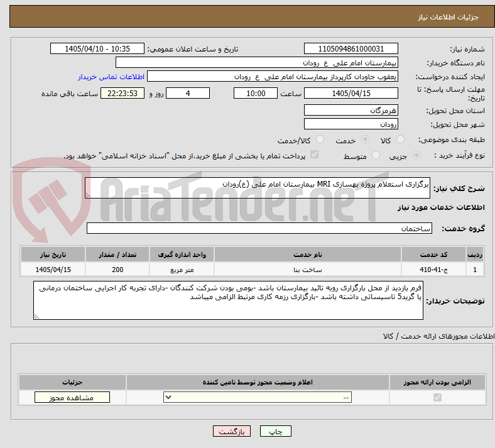Click the تعداد / مقدار column header
Screen dimensions: 495x448
pos(117,254)
